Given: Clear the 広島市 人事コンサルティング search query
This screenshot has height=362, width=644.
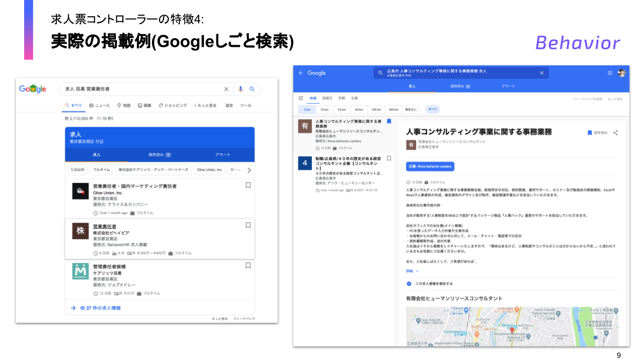Looking at the screenshot, I should pyautogui.click(x=542, y=73).
